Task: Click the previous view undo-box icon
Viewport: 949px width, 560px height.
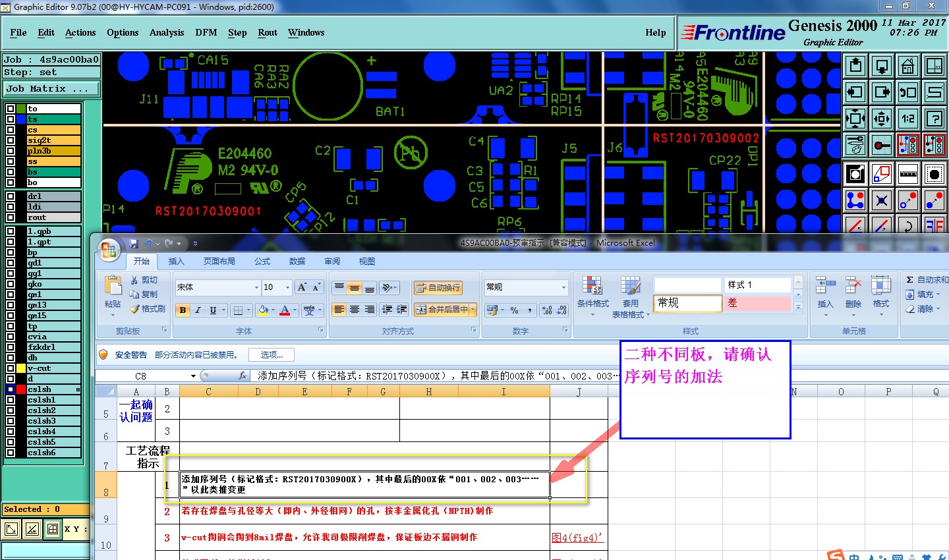Action: tap(908, 92)
